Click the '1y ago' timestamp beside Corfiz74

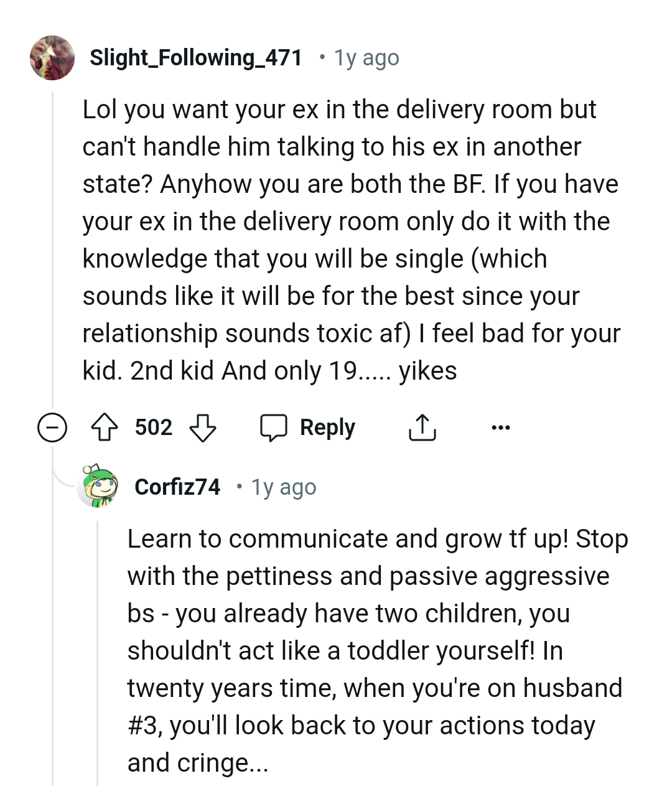pos(283,487)
